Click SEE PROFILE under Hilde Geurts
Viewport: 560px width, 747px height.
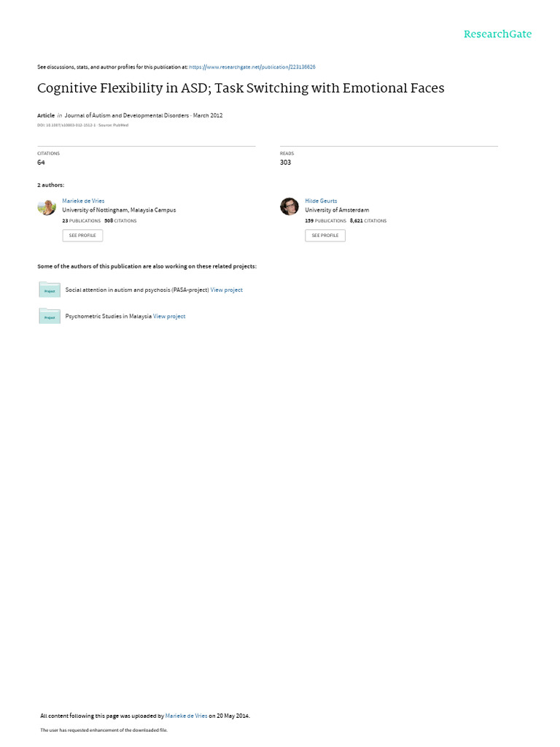click(x=325, y=236)
